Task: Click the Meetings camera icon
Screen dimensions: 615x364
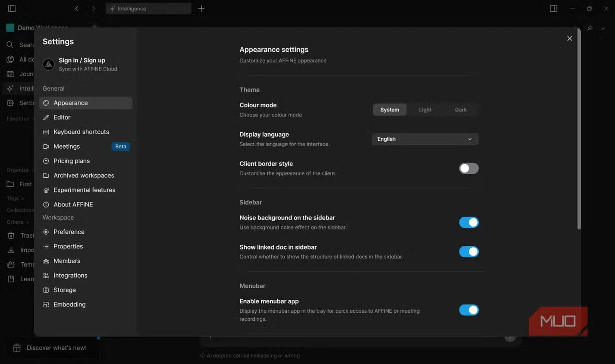Action: point(46,147)
